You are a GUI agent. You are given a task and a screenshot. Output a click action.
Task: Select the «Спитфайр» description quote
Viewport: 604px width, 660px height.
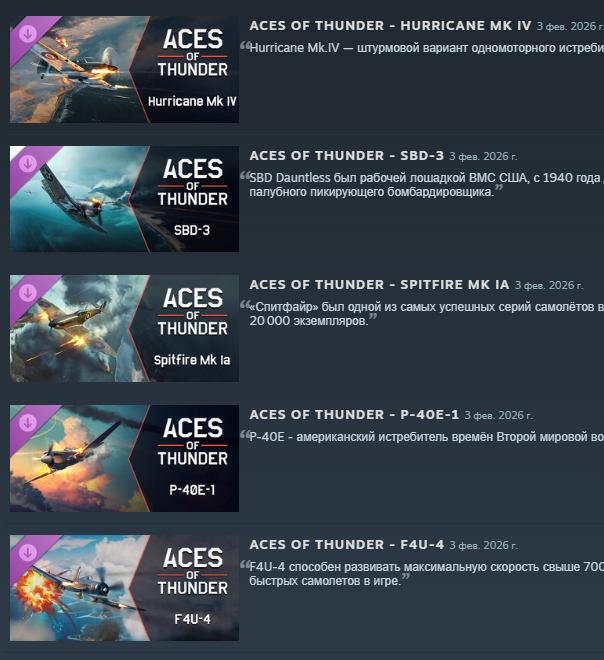[426, 314]
